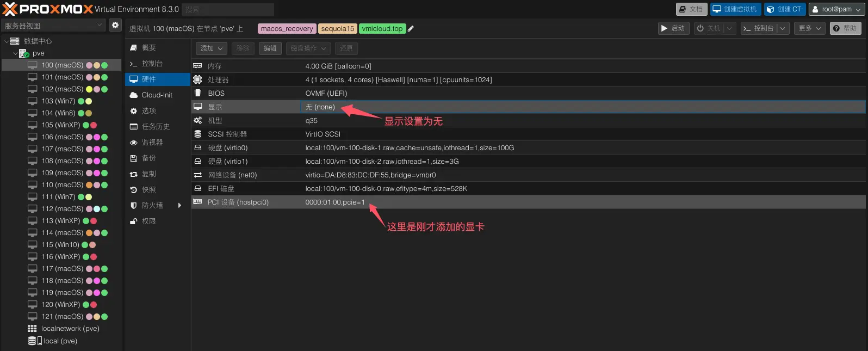Open the 概要 summary section
The height and width of the screenshot is (351, 868).
[158, 48]
